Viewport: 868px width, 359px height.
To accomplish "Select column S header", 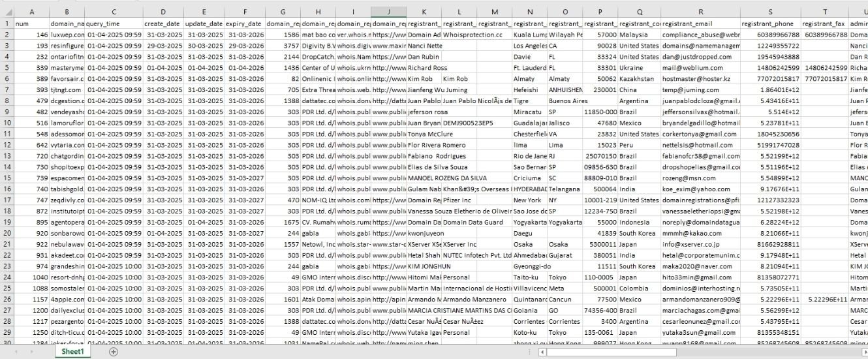I will click(770, 12).
